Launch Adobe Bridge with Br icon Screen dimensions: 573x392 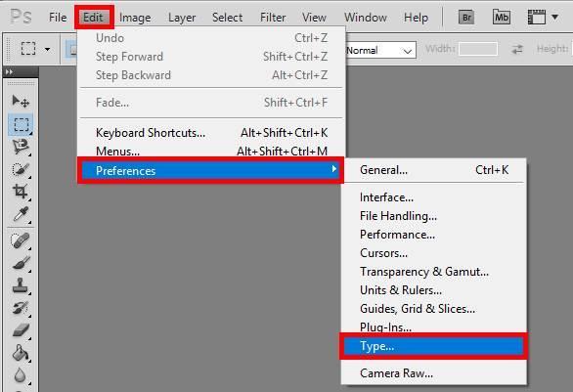coord(466,18)
